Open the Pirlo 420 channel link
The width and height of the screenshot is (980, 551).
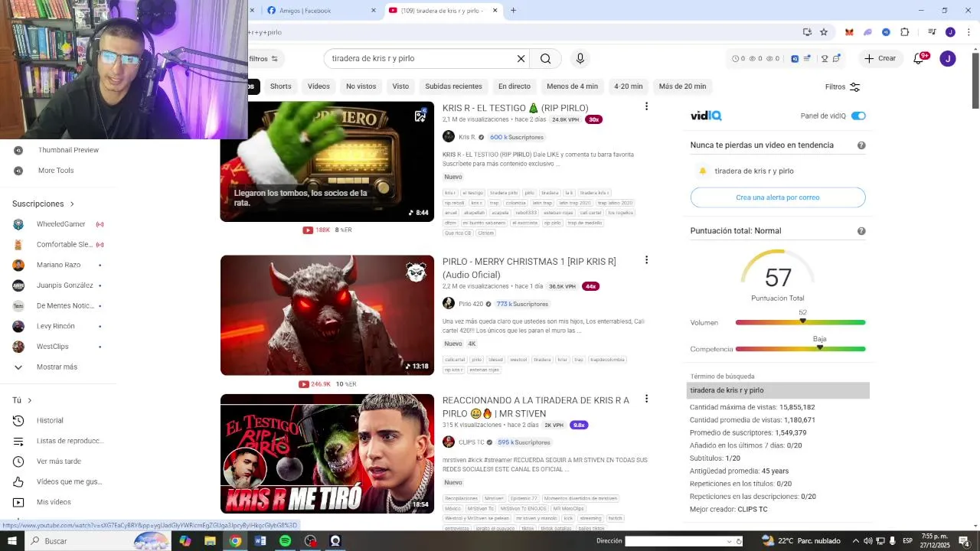[471, 304]
